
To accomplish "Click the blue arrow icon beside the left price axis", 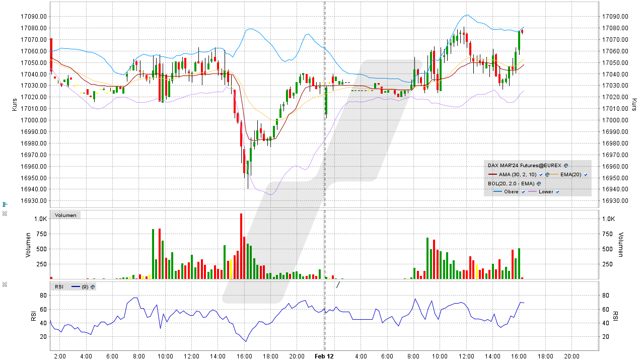I will click(4, 203).
